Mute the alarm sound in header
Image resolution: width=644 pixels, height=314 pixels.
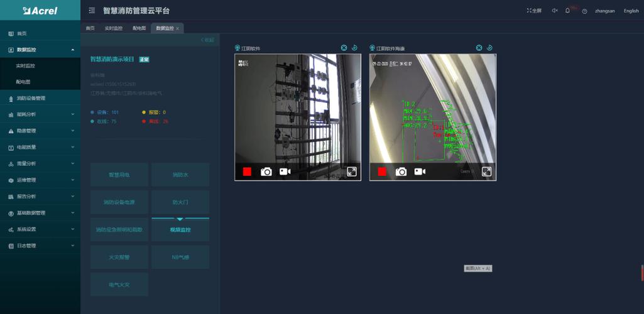tap(554, 11)
